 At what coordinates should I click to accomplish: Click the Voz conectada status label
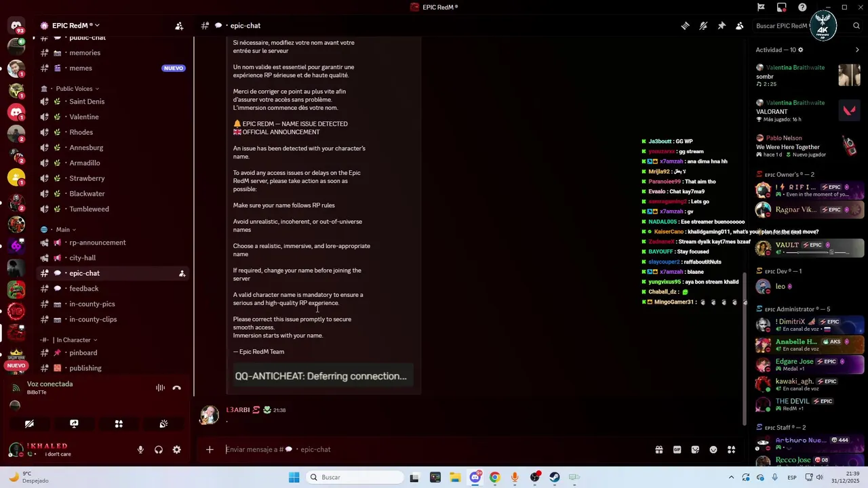pyautogui.click(x=50, y=384)
